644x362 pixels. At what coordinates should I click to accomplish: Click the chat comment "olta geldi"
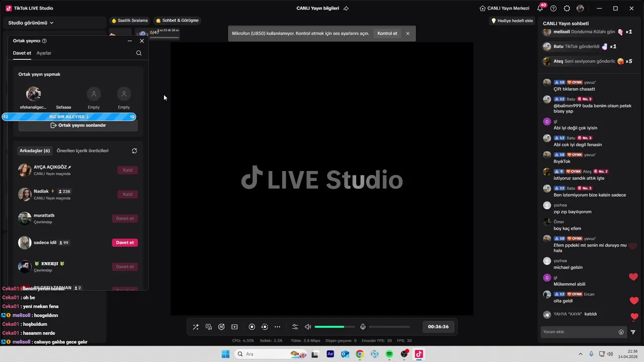tap(563, 301)
